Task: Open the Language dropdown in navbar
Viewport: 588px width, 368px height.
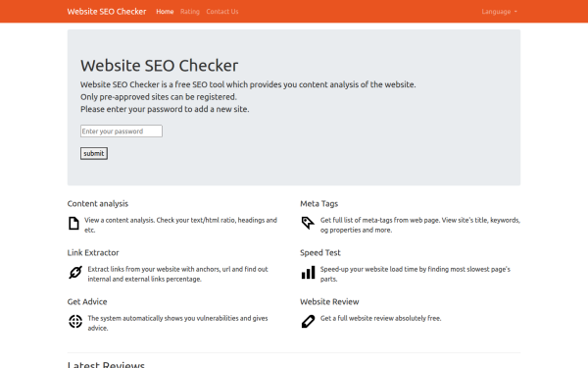Action: coord(499,12)
